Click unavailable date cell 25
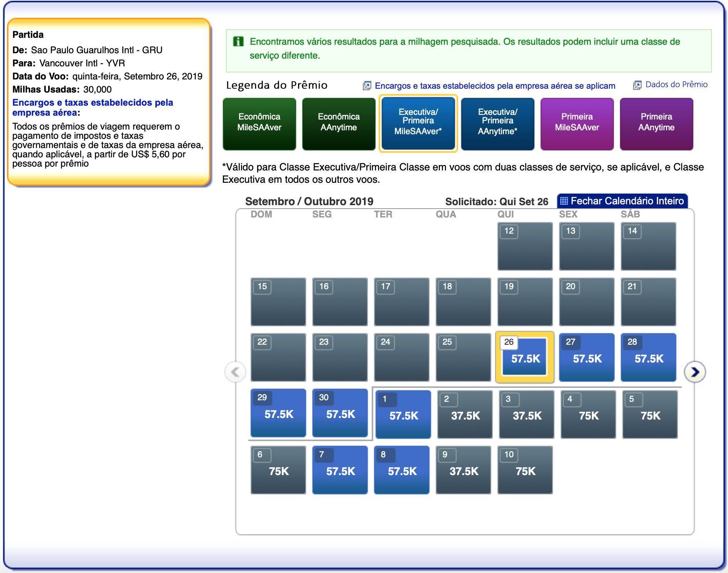Viewport: 728px width, 573px height. pyautogui.click(x=463, y=357)
